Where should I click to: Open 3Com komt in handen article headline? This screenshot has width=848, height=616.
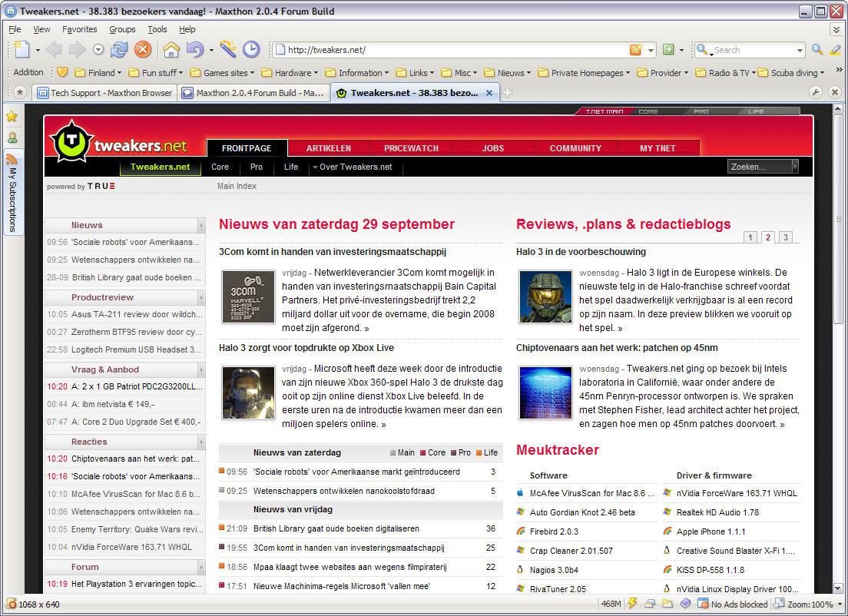(x=332, y=251)
